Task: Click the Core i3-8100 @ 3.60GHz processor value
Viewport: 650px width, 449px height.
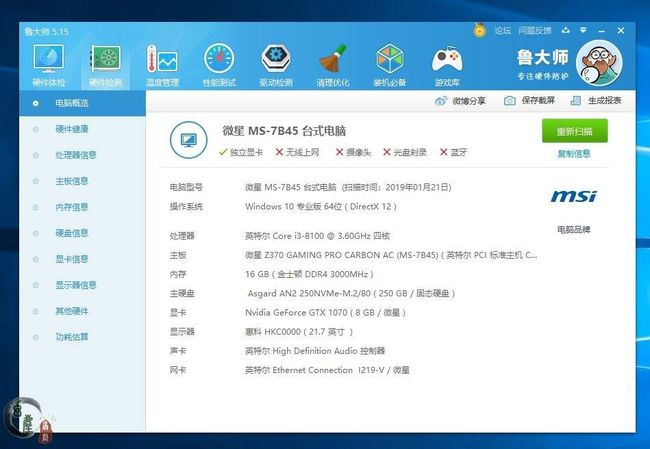Action: [317, 236]
